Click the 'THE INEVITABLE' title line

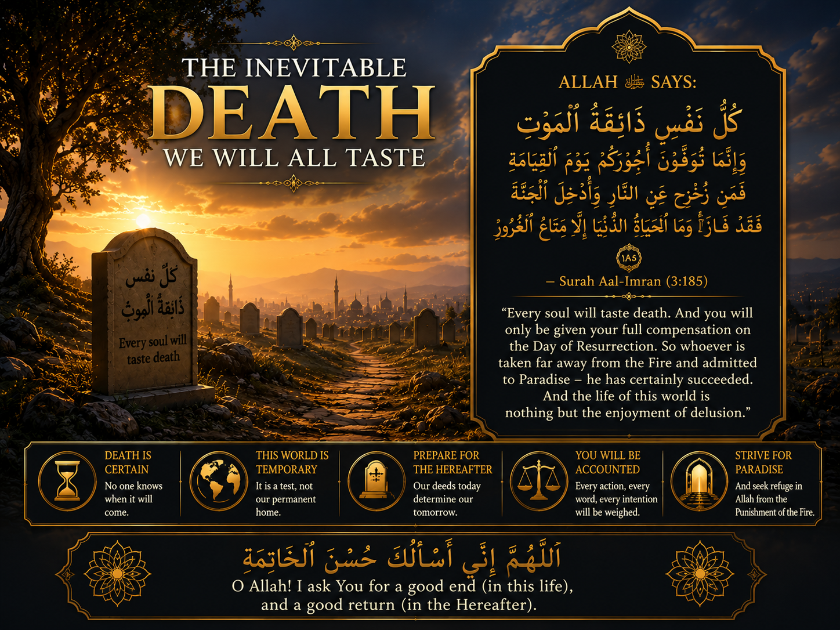pyautogui.click(x=294, y=68)
